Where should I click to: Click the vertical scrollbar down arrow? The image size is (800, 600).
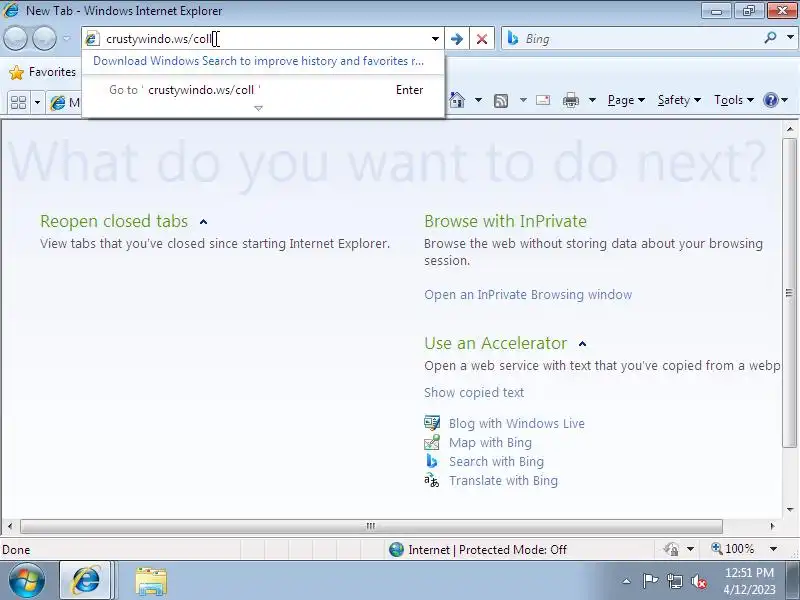tap(790, 509)
